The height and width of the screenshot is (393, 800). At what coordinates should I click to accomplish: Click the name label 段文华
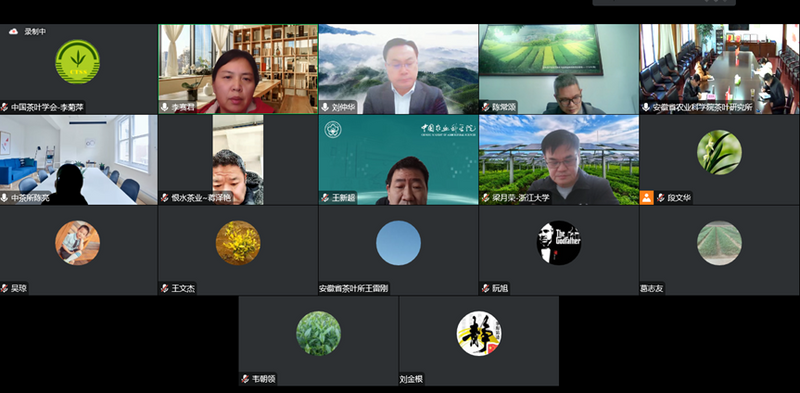click(680, 198)
